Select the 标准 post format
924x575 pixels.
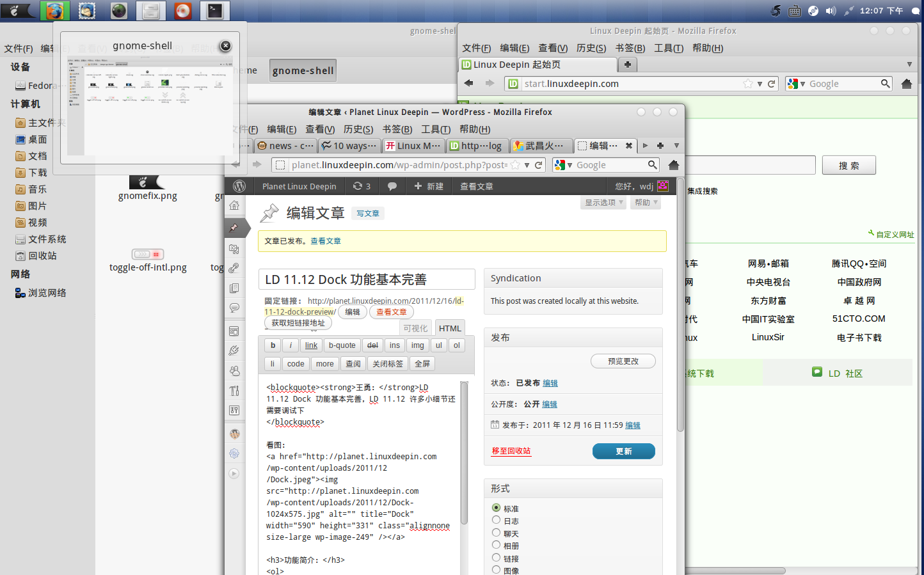[496, 508]
